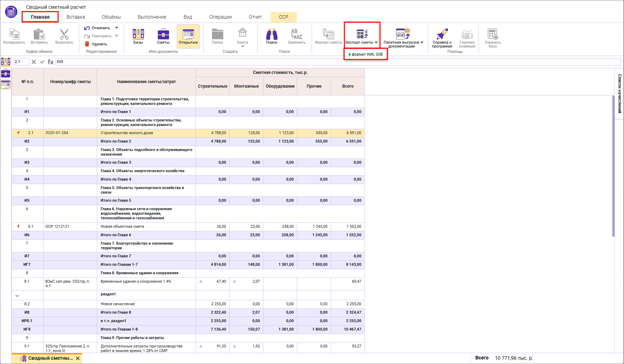Screen dimensions: 624x364
Task: Expand Пакетная выгрузка документации dropdown
Action: click(422, 43)
